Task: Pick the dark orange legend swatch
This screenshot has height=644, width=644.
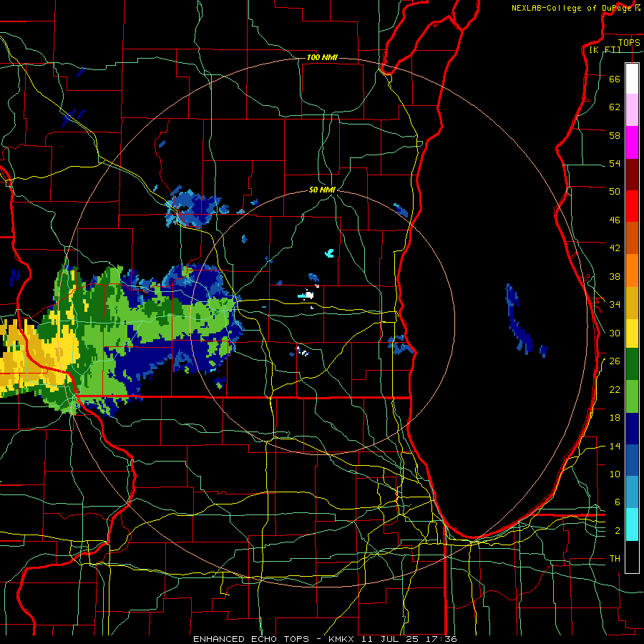Action: point(632,238)
